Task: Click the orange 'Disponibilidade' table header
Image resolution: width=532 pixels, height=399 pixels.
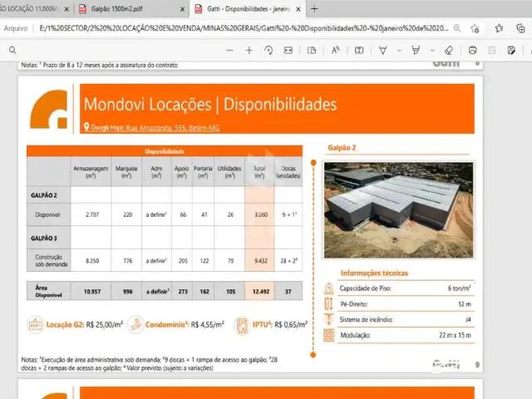Action: coord(165,151)
